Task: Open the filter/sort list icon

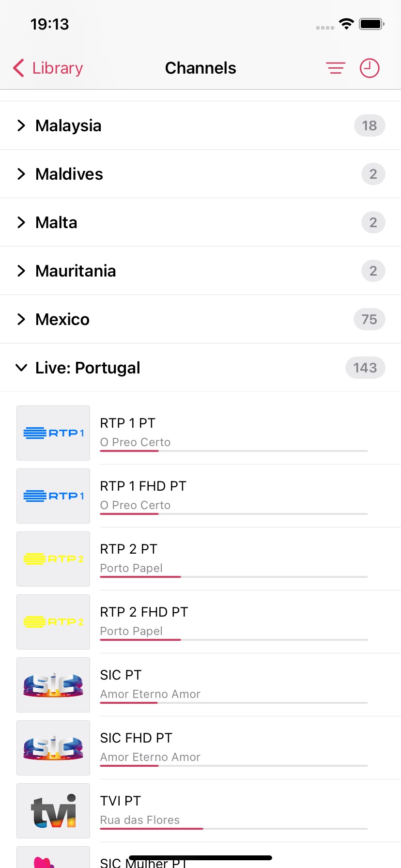Action: coord(335,68)
